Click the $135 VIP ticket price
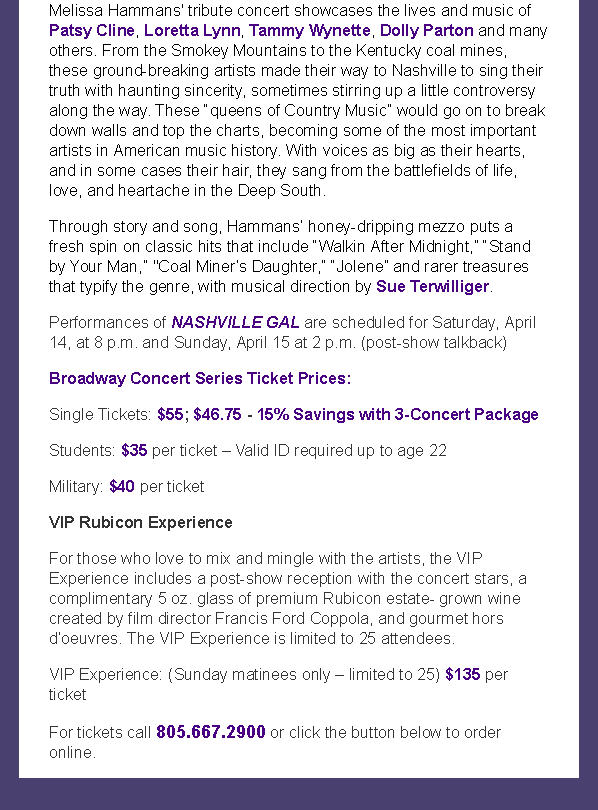The image size is (598, 810). (463, 674)
